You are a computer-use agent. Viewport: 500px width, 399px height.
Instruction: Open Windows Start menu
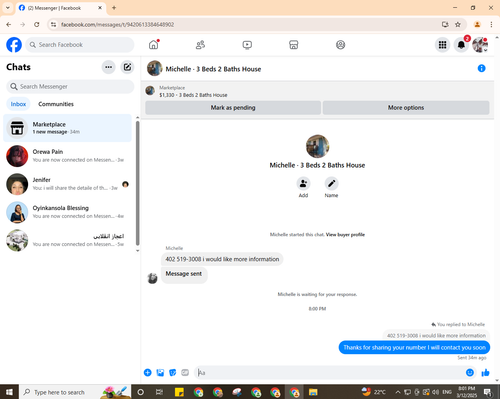pyautogui.click(x=9, y=392)
